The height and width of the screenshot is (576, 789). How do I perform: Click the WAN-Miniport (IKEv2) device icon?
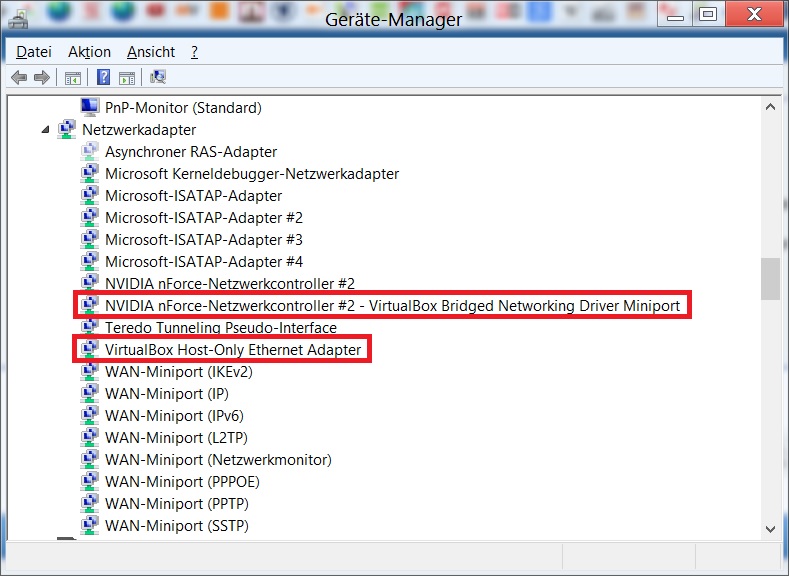click(x=90, y=372)
